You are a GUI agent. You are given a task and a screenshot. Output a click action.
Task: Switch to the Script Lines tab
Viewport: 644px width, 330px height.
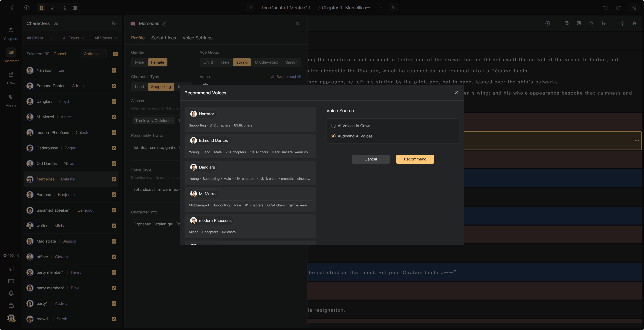(164, 38)
